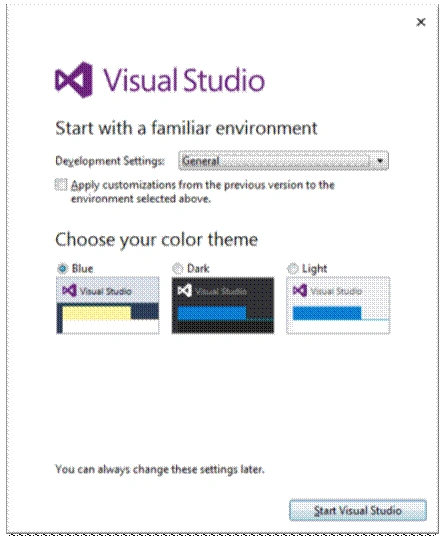
Task: Click the large purple Visual Studio logo icon
Action: 74,80
